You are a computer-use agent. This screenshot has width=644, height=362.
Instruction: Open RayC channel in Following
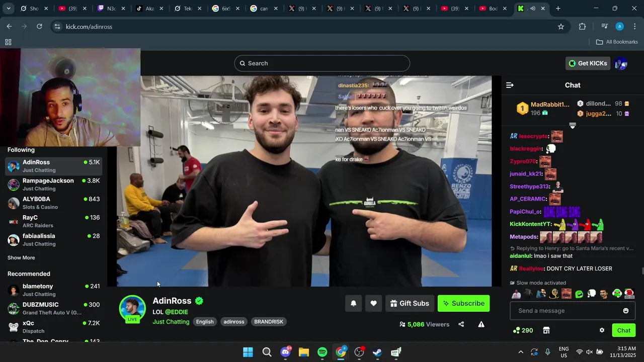pos(53,221)
